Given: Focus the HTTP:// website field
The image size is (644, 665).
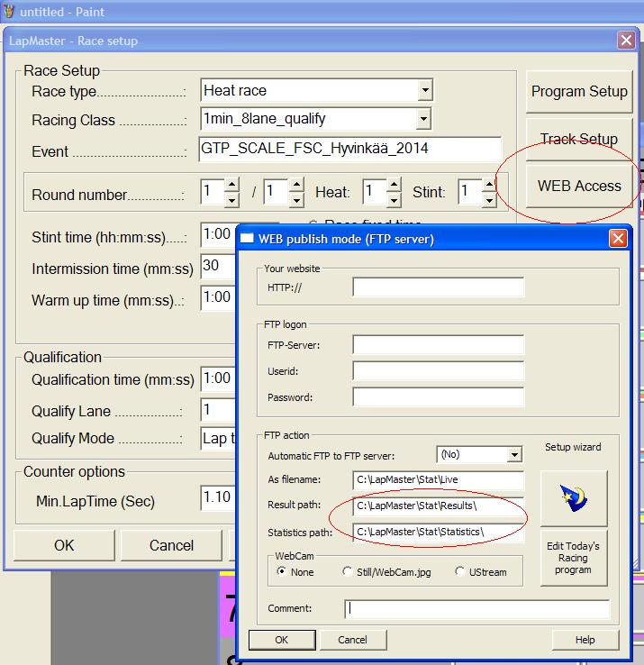Looking at the screenshot, I should pyautogui.click(x=439, y=287).
